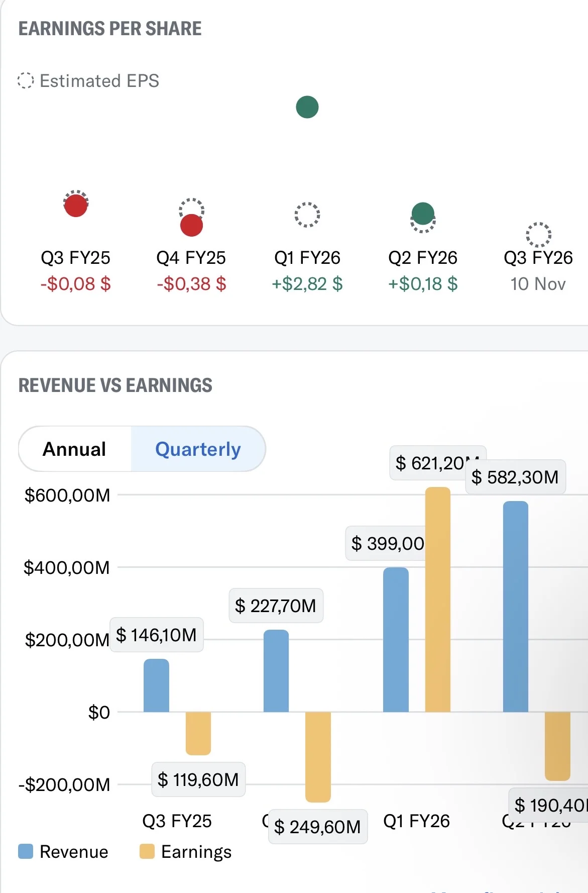Select the blue revenue bar under $146,10M
Screen dimensions: 588x893
coord(156,685)
